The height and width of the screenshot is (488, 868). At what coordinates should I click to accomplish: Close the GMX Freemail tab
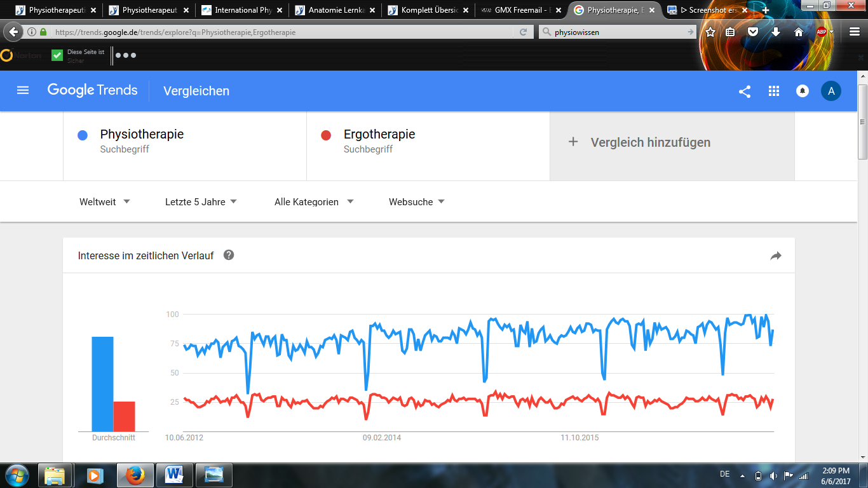coord(557,10)
